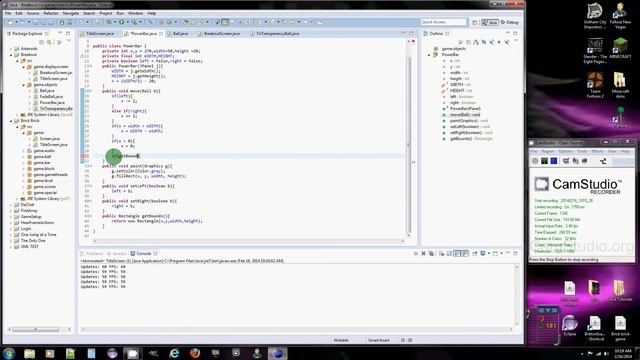The height and width of the screenshot is (360, 640).
Task: Toggle Scroll Lock in Console toolbar
Action: 449,253
